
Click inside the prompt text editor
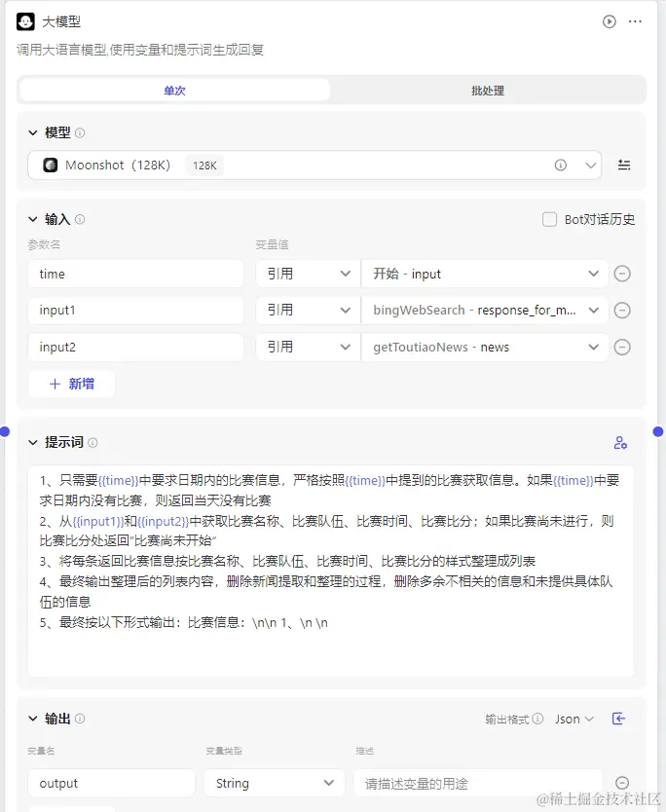point(330,572)
